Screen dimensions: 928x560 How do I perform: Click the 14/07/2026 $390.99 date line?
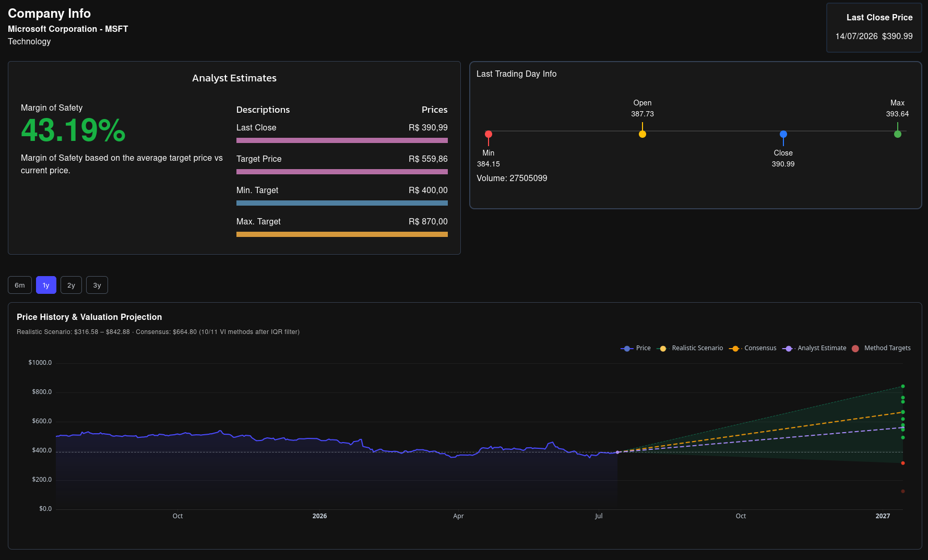tap(874, 36)
